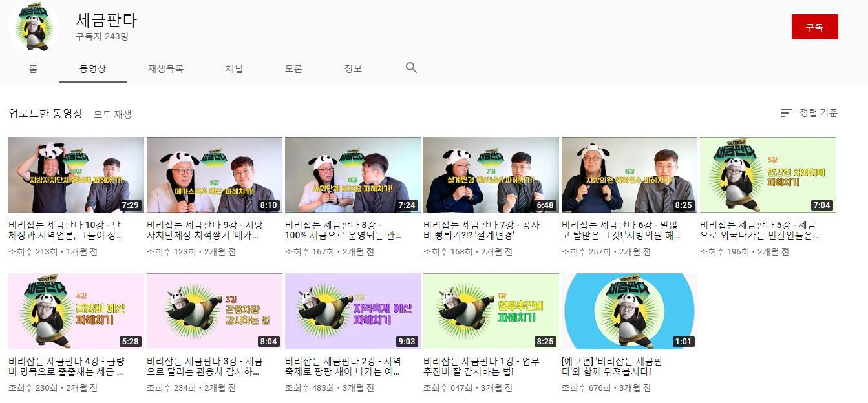Screen dimensions: 868x403
Task: Open the 비리잡는 세금판다 1강 title link
Action: (x=482, y=367)
